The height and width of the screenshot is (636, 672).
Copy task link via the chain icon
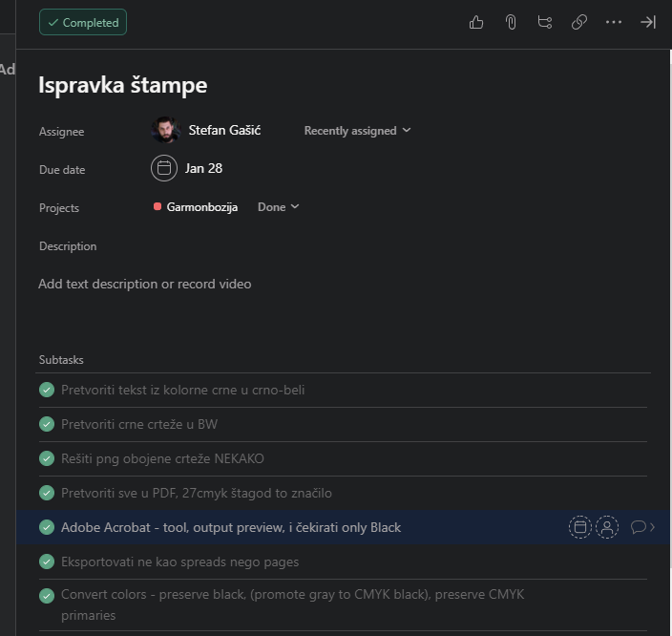point(579,22)
